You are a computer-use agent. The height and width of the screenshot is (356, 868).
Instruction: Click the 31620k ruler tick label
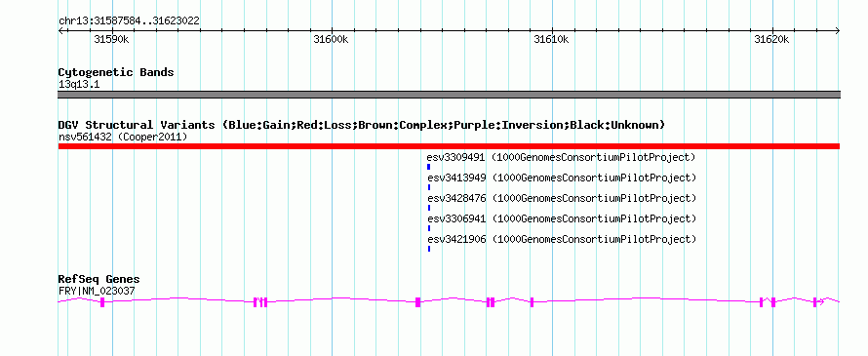point(771,39)
